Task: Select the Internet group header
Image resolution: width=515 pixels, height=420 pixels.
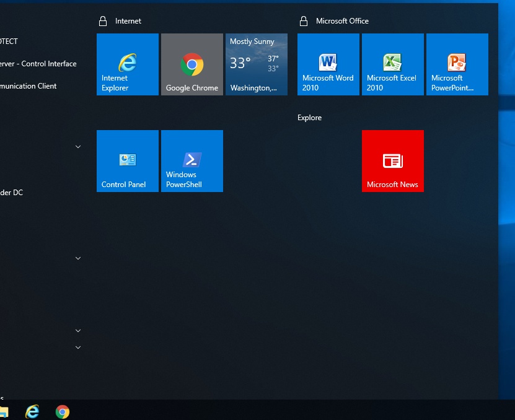Action: (128, 21)
